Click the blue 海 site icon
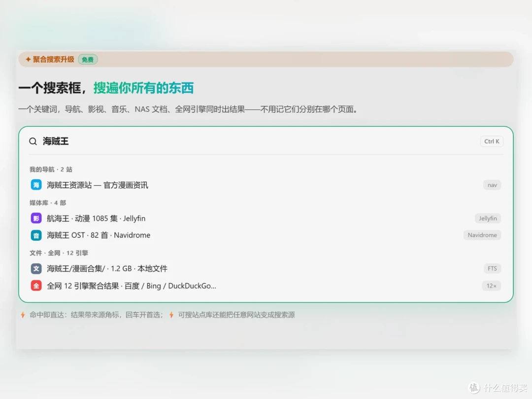532x399 pixels. (x=36, y=185)
